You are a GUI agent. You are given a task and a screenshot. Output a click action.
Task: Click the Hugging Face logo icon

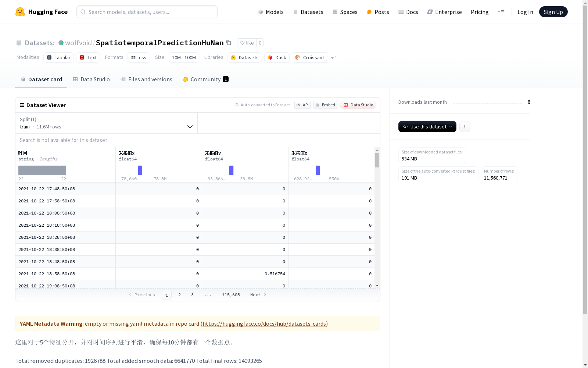pos(20,12)
